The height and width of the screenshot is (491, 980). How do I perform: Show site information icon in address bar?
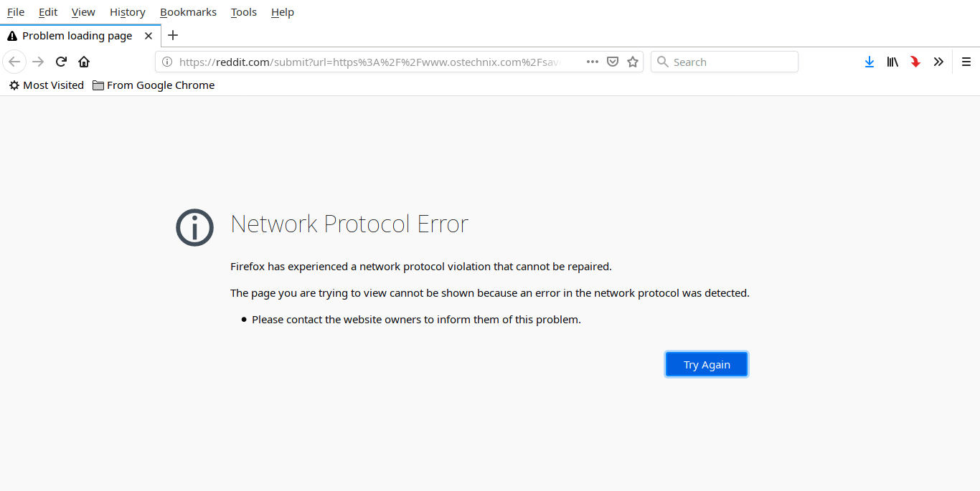(167, 62)
